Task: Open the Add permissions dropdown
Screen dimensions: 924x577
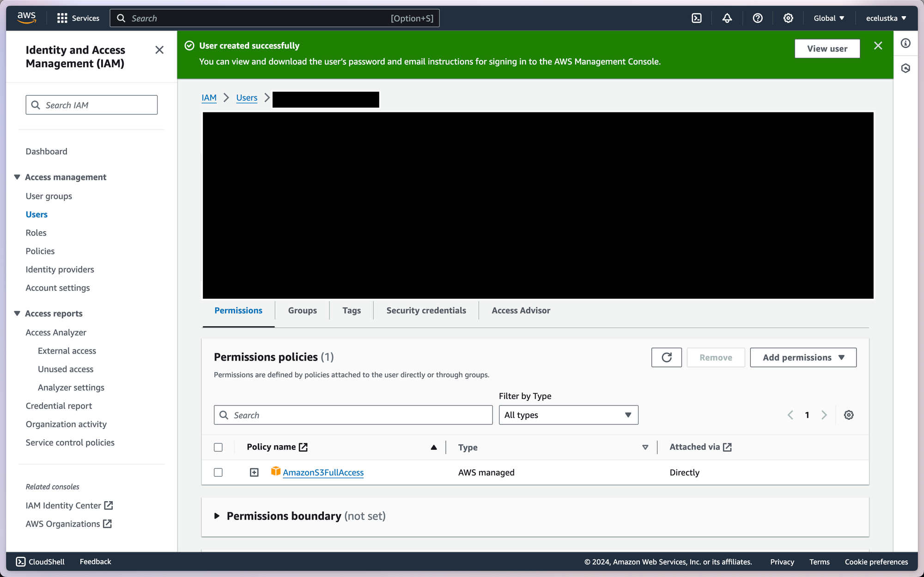Action: click(x=802, y=357)
